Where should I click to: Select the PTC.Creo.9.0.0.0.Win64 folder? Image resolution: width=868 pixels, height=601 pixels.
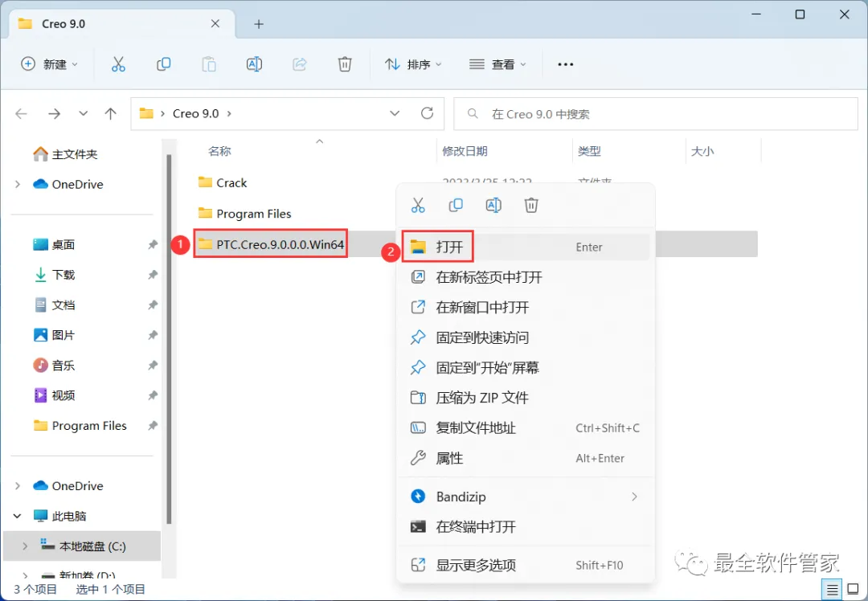tap(272, 244)
